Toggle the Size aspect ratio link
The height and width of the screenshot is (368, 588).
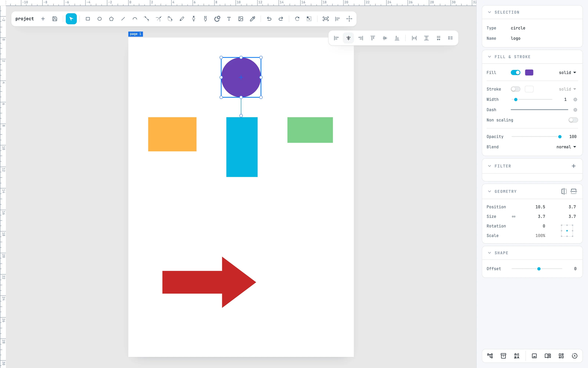click(x=514, y=216)
